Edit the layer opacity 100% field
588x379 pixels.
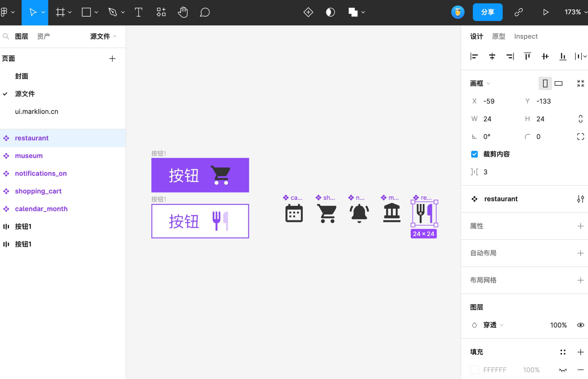coord(558,325)
